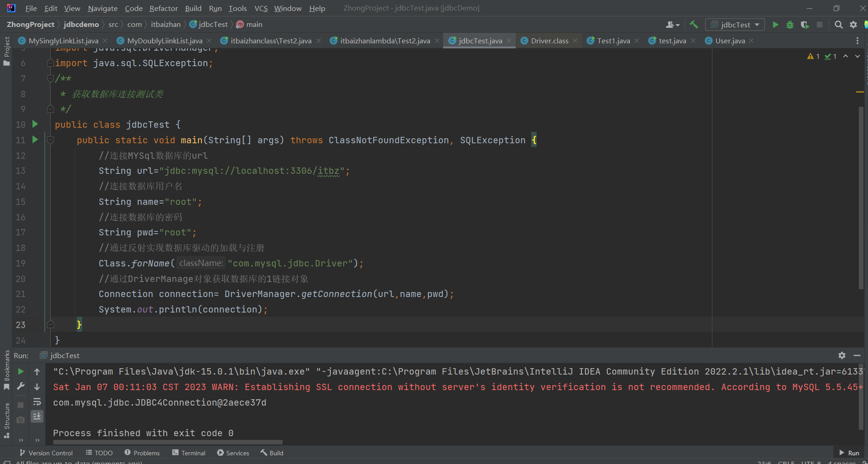
Task: Open the Project tool window sidebar
Action: [x=6, y=51]
